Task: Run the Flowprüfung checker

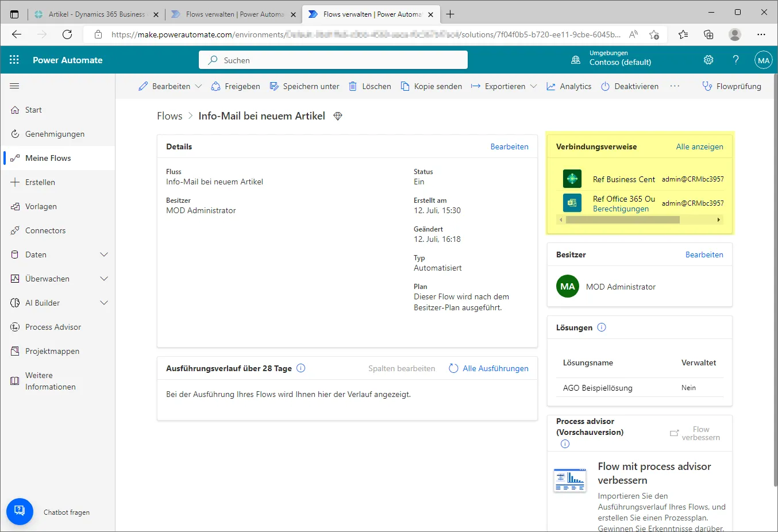Action: pos(732,86)
